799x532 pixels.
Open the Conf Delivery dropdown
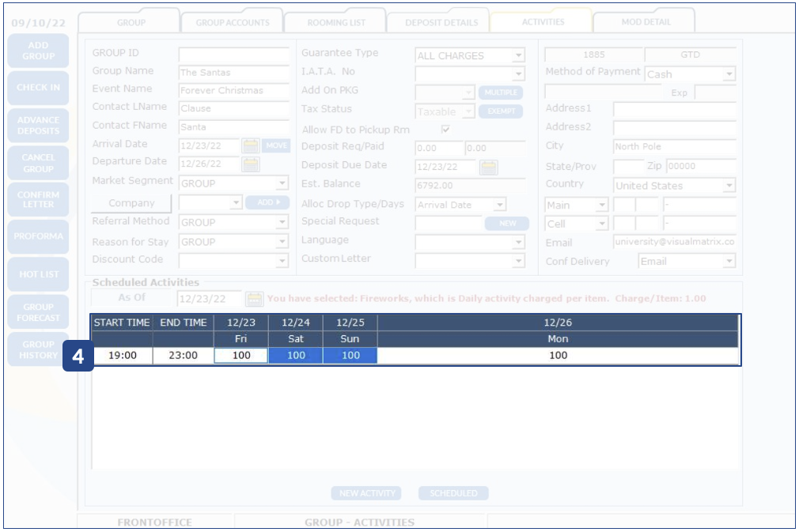coord(729,262)
